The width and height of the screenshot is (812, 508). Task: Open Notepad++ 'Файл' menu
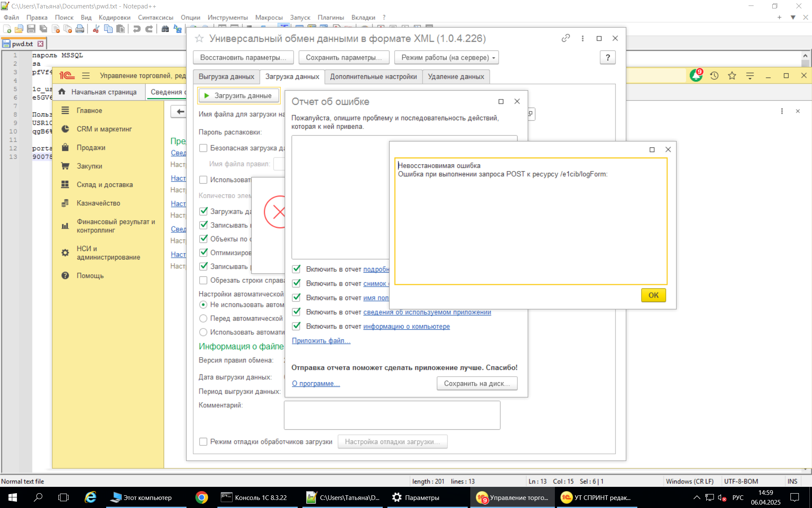(x=11, y=17)
